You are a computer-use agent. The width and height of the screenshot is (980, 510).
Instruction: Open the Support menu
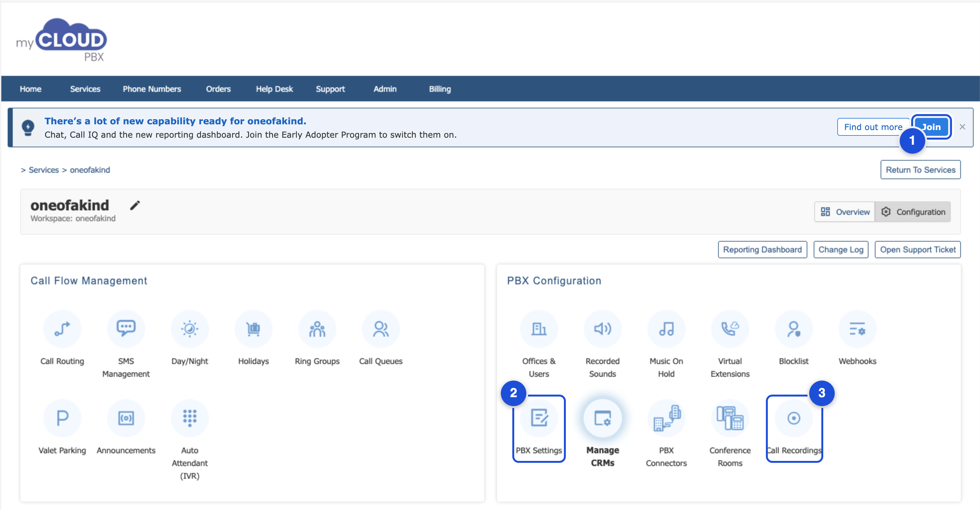pyautogui.click(x=330, y=89)
